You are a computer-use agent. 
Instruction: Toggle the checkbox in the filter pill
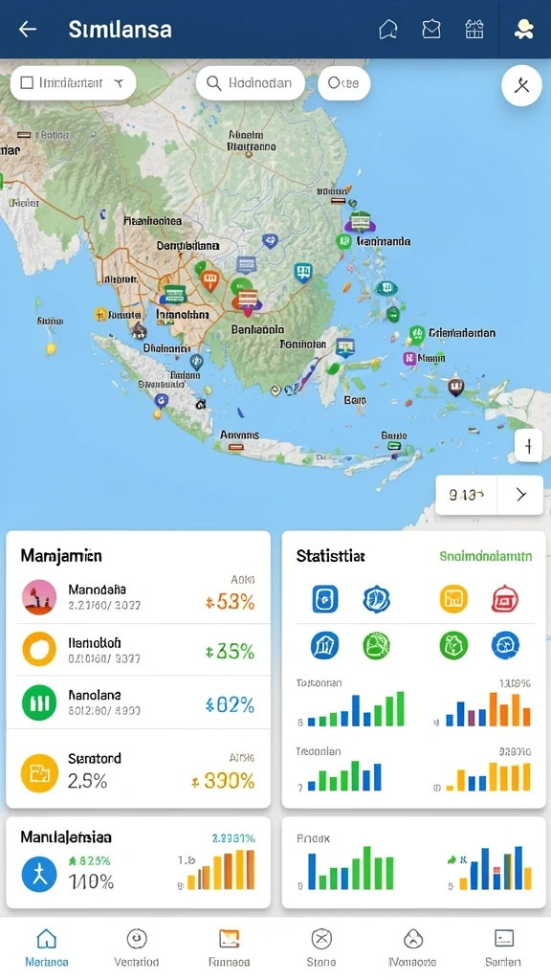click(27, 83)
